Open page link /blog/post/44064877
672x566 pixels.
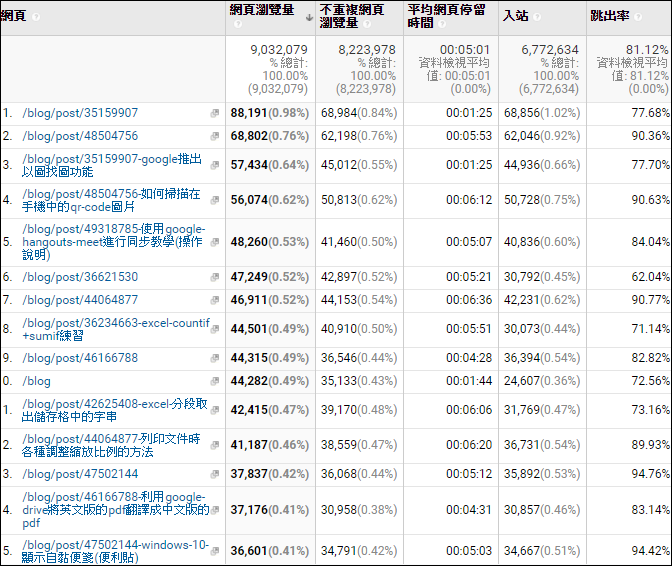[80, 300]
